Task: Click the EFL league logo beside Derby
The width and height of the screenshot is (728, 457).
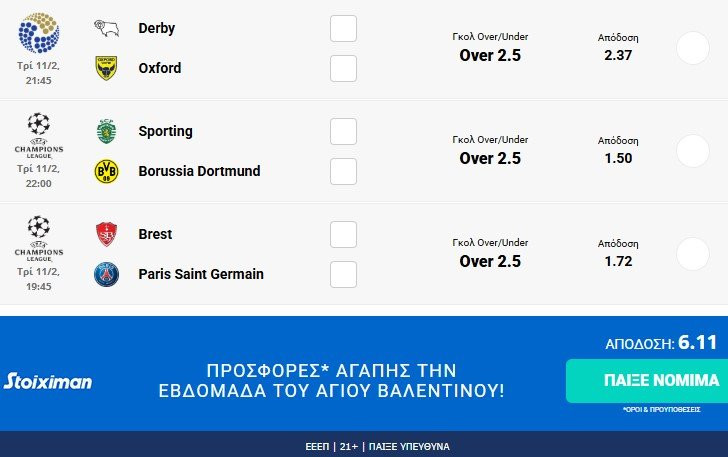Action: [39, 31]
